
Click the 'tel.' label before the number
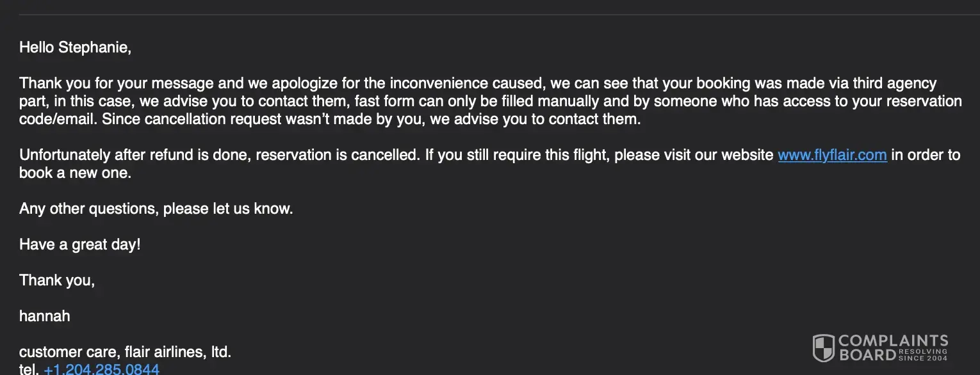coord(29,369)
